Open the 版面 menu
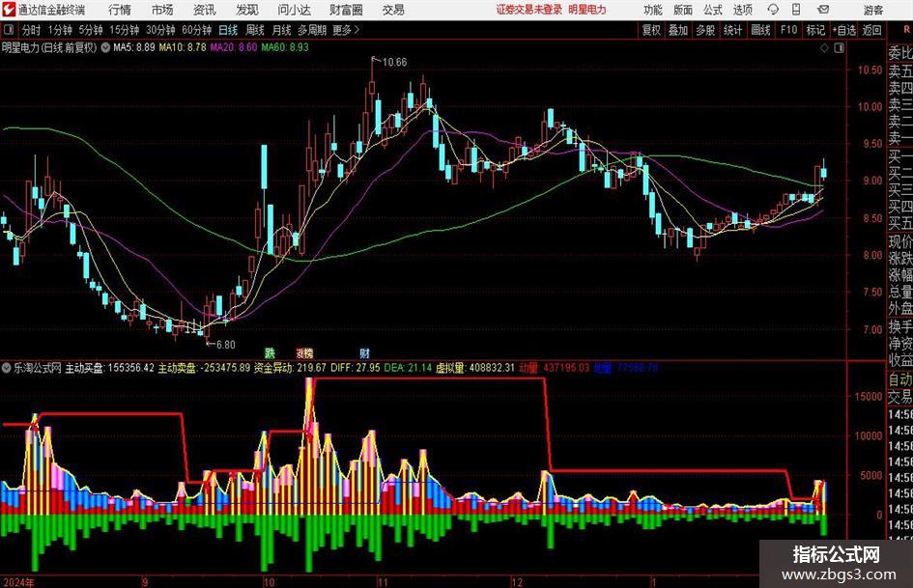 point(683,10)
